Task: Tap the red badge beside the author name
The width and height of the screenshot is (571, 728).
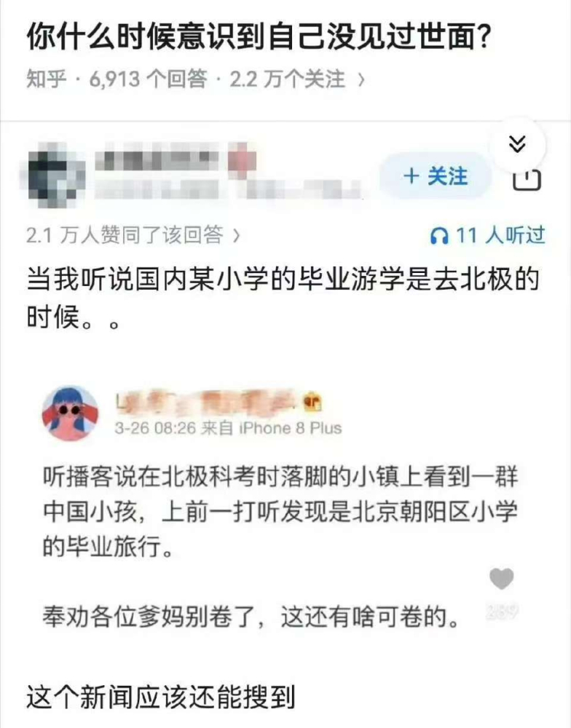Action: click(242, 161)
